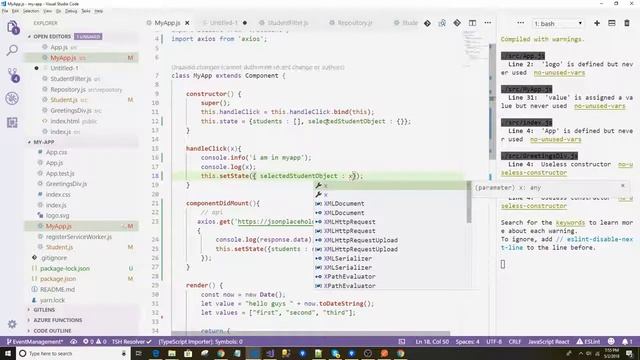Open the View menu

coord(47,11)
